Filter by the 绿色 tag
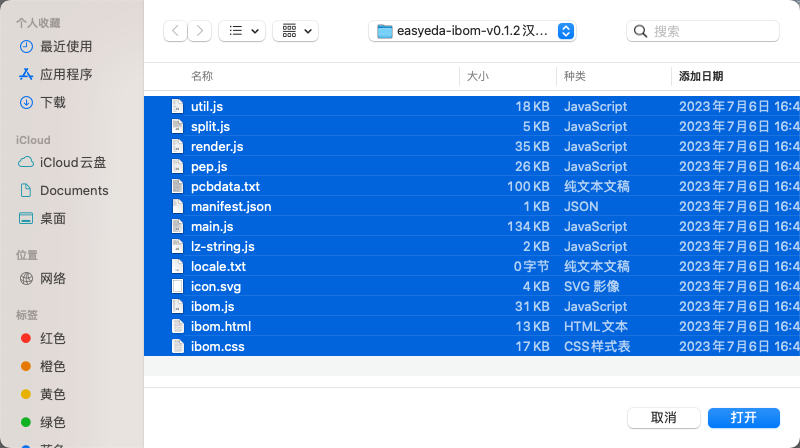The height and width of the screenshot is (448, 800). [x=43, y=422]
